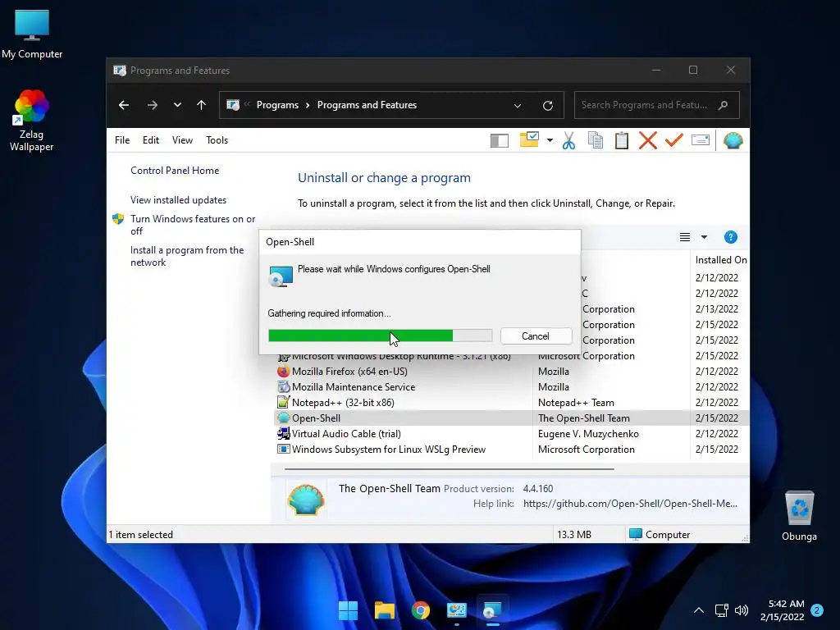This screenshot has width=840, height=630.
Task: Click the red X Delete icon
Action: pos(648,140)
